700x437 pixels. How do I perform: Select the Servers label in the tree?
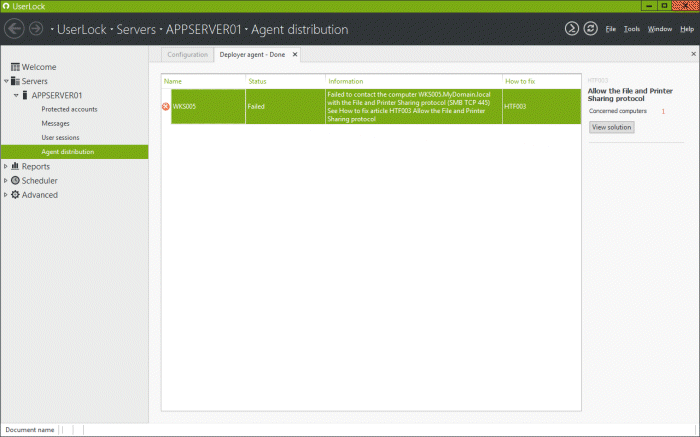(x=34, y=81)
